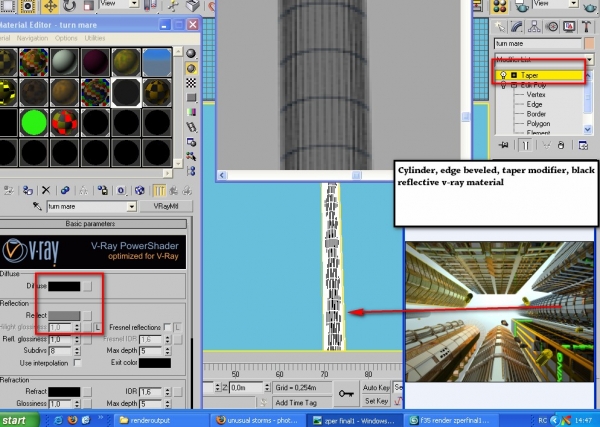The height and width of the screenshot is (427, 600).
Task: Toggle the window/crossing selection icon
Action: click(28, 6)
